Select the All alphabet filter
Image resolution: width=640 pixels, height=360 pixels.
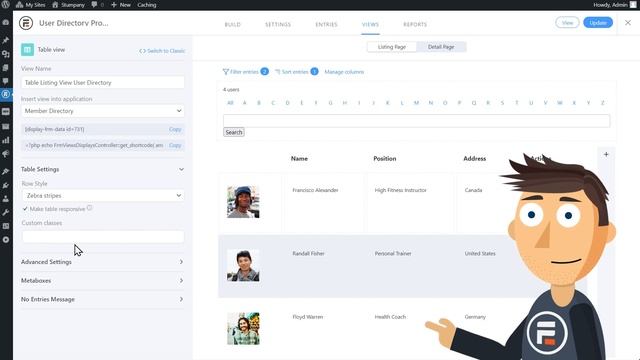tap(230, 103)
